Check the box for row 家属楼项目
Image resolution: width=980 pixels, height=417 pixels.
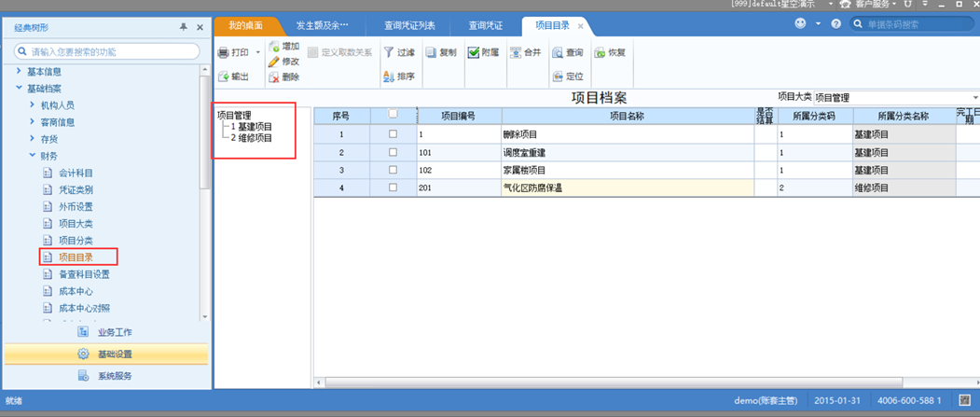(393, 170)
